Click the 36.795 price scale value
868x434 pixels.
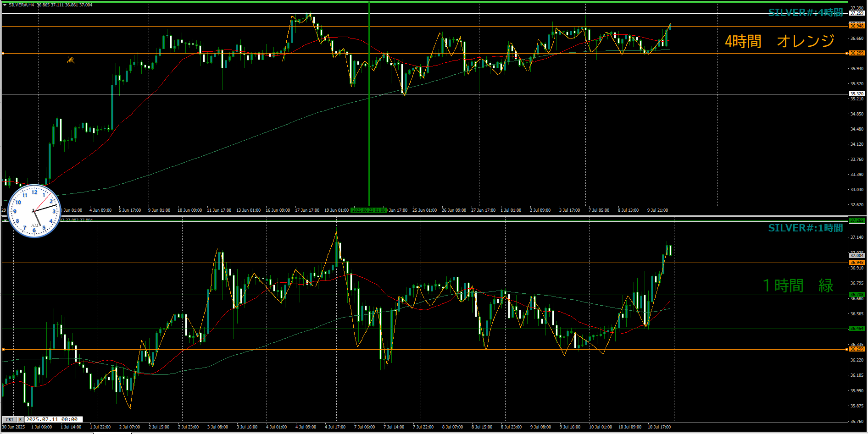click(x=857, y=283)
